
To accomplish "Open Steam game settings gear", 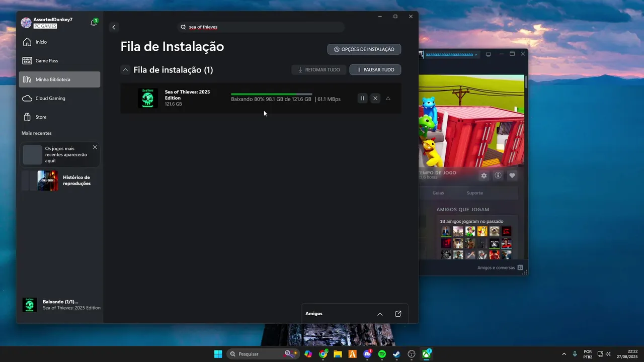I will [484, 175].
